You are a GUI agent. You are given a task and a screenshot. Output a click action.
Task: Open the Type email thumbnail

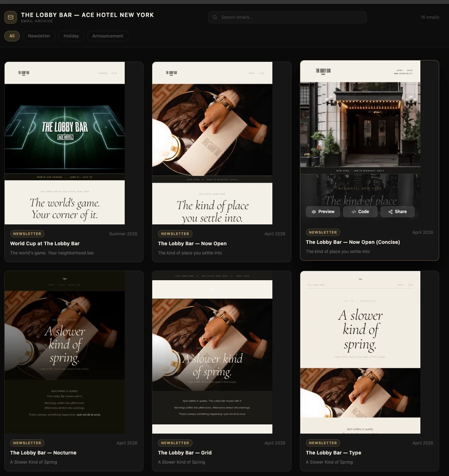coord(360,352)
